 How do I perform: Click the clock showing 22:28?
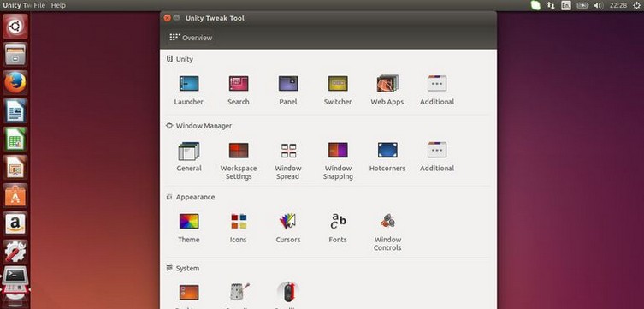(x=618, y=5)
